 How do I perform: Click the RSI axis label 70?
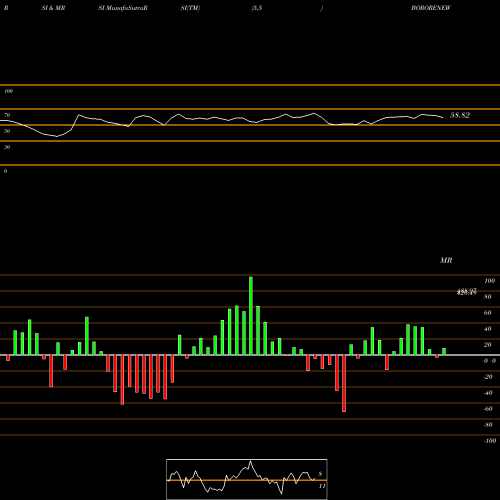tap(7, 115)
